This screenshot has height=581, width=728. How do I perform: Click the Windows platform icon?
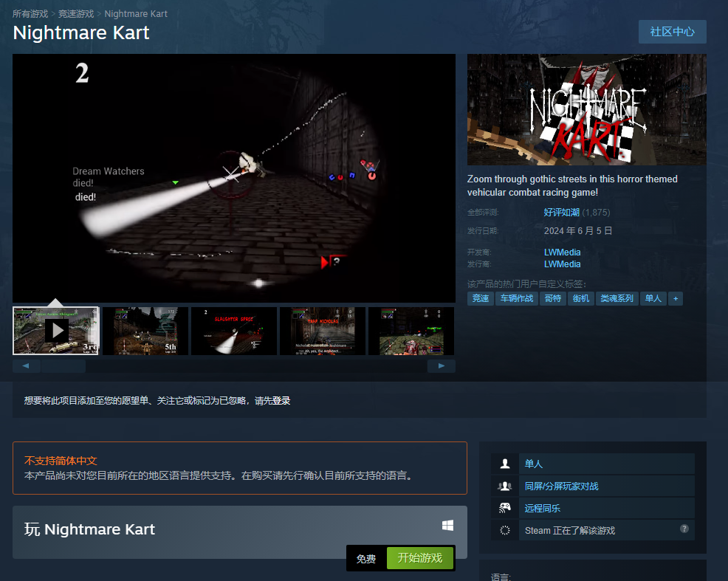pyautogui.click(x=447, y=526)
